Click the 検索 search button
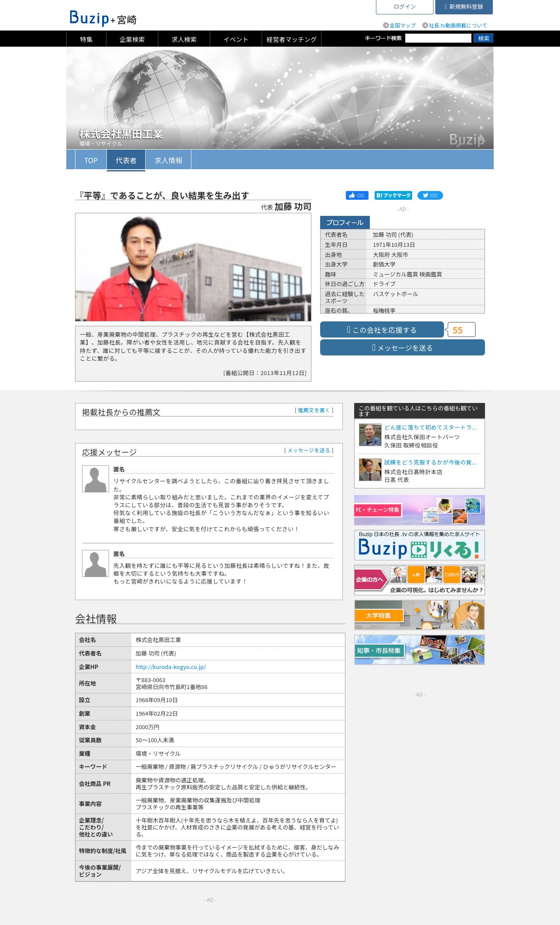 (x=484, y=38)
